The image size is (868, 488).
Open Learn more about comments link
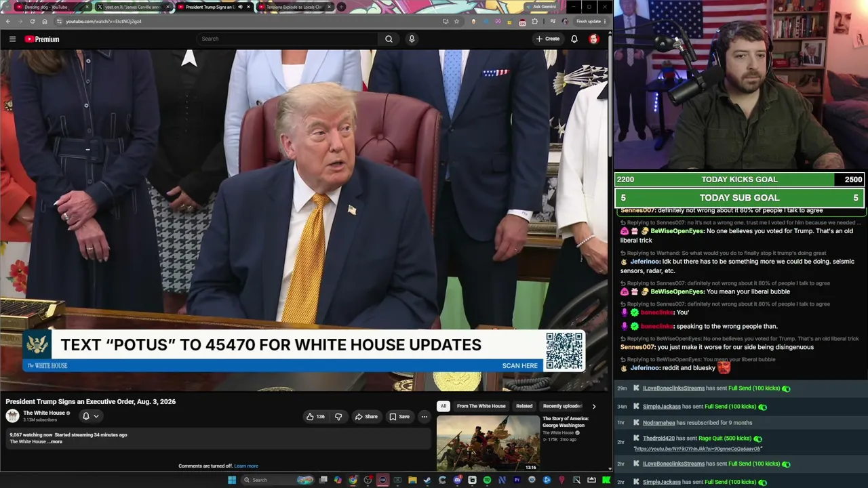click(246, 466)
